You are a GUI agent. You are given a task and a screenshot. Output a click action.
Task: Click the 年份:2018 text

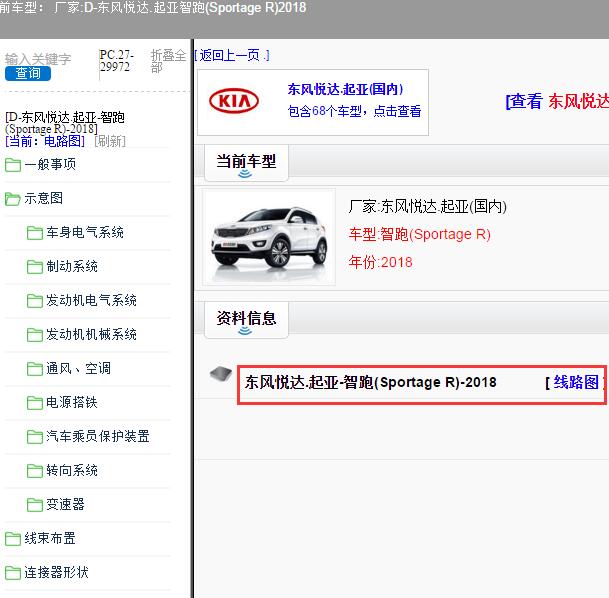pos(380,262)
